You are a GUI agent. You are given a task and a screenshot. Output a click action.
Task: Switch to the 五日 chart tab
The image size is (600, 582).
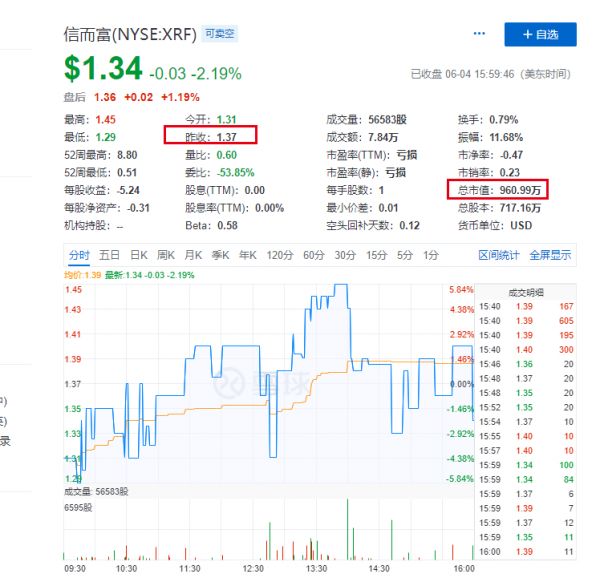[x=110, y=255]
